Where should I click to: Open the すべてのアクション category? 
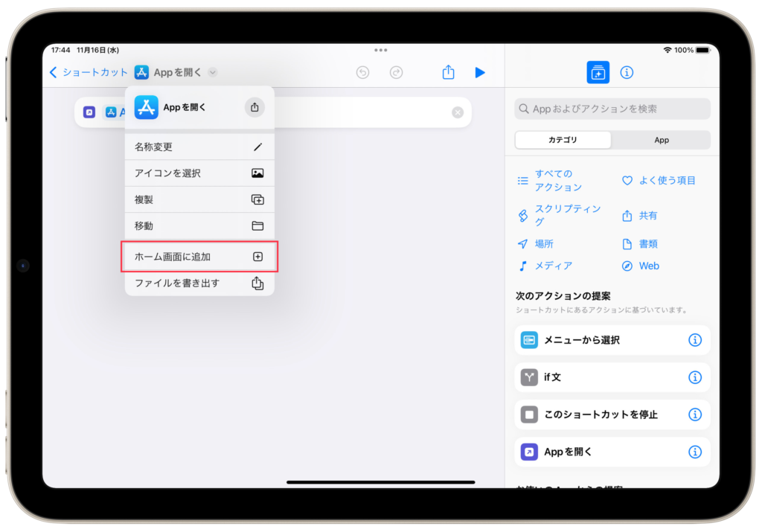point(550,180)
